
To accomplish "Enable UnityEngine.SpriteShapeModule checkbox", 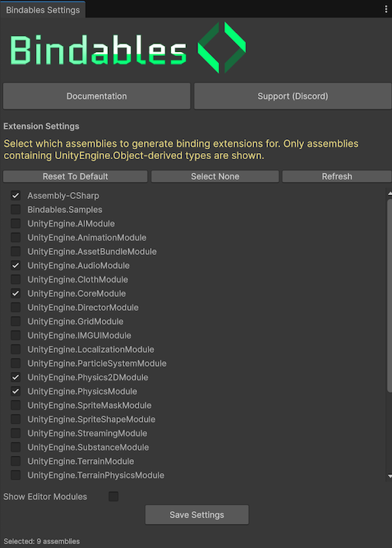I will coord(15,419).
